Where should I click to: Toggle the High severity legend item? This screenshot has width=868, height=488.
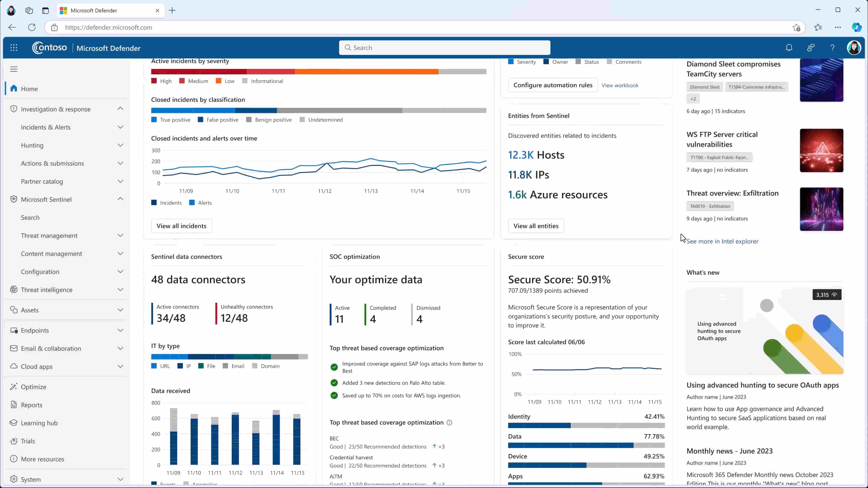(x=161, y=81)
